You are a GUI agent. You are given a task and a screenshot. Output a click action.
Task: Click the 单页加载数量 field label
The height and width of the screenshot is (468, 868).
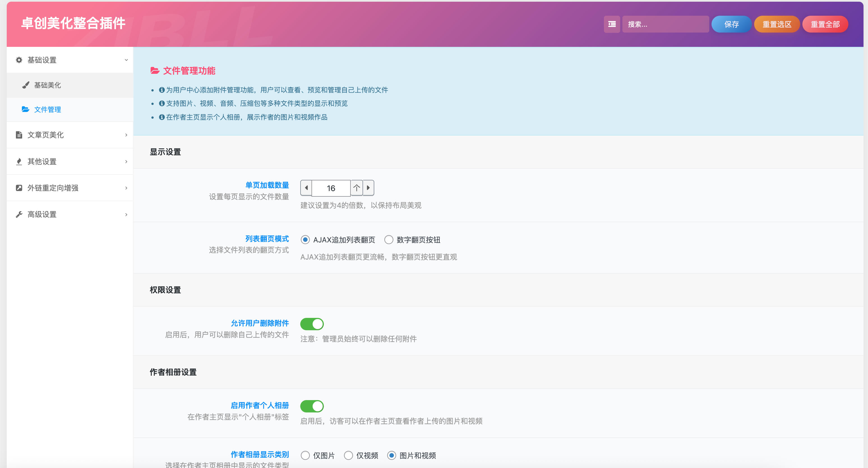pos(267,185)
